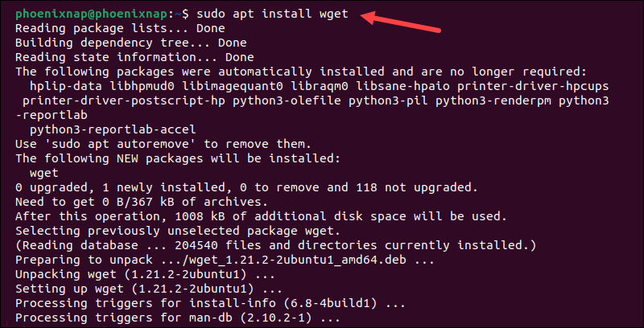Image resolution: width=644 pixels, height=328 pixels.
Task: Click the phoenixnap@phoenixnap prompt text
Action: tap(92, 14)
